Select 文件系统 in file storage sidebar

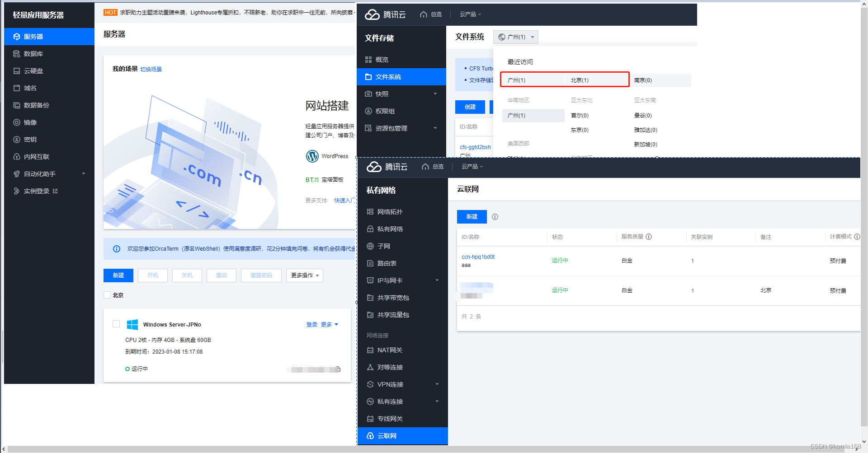pos(401,77)
